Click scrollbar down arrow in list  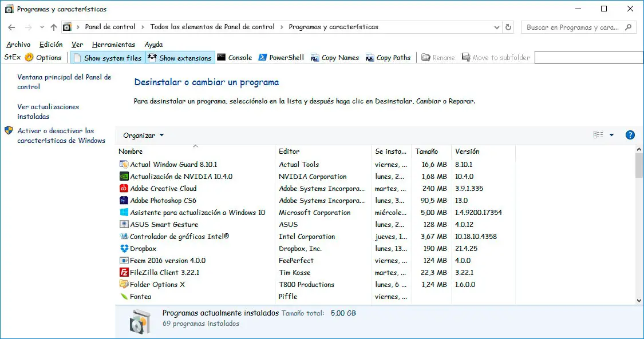point(639,301)
